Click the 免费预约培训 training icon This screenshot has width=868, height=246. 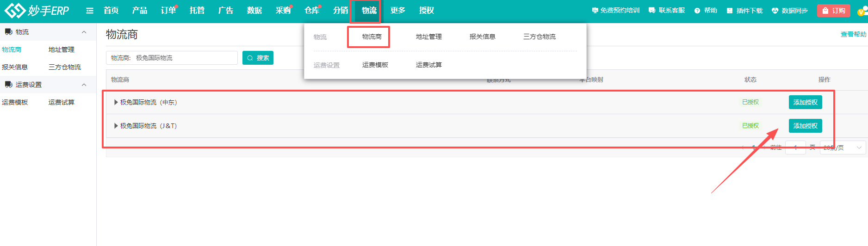pos(595,10)
